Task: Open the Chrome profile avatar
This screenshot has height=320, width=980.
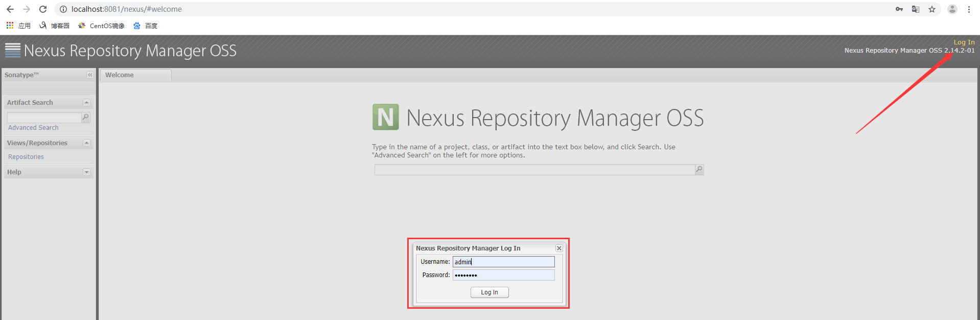Action: coord(952,9)
